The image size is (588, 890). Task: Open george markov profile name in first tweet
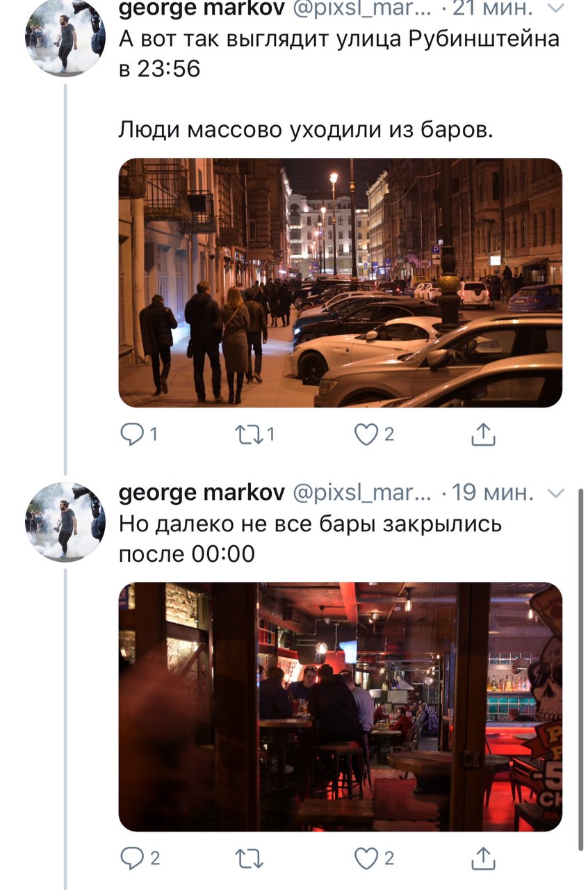(202, 9)
